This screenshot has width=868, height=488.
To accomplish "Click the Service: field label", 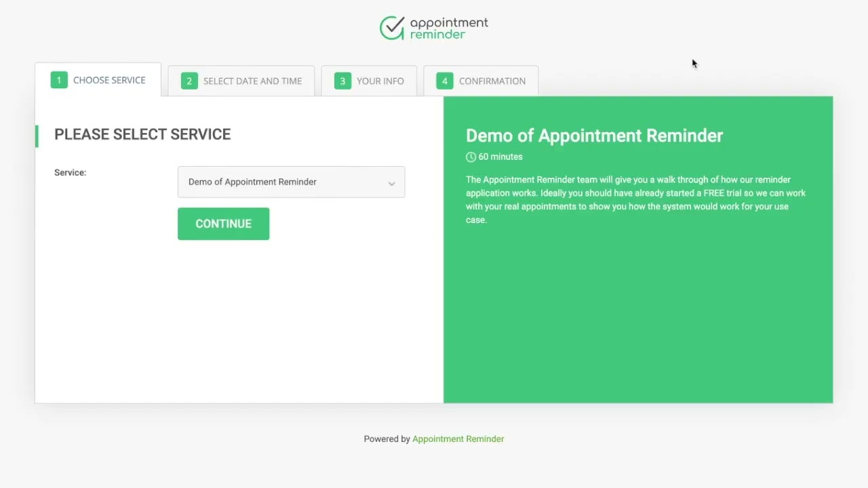I will pos(70,173).
